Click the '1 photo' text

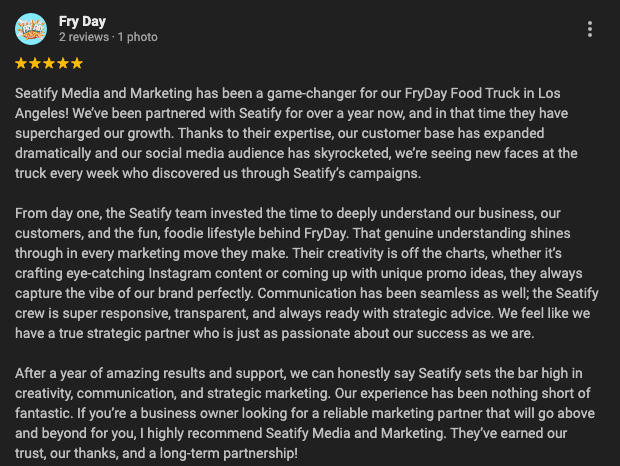point(137,37)
